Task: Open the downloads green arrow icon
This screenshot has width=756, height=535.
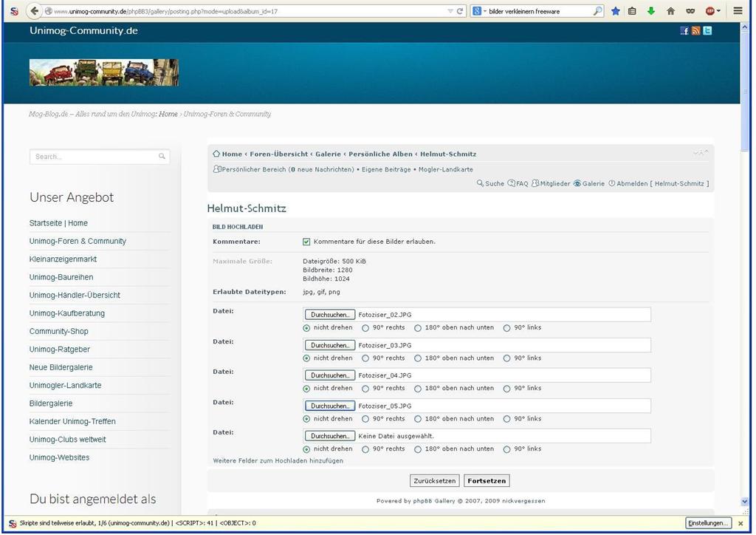Action: click(650, 11)
